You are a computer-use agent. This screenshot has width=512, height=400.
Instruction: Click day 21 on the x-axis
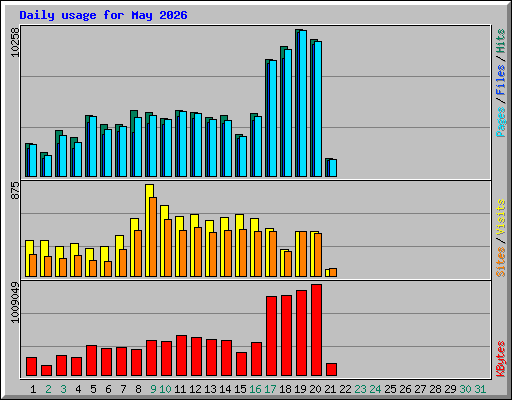(x=330, y=389)
